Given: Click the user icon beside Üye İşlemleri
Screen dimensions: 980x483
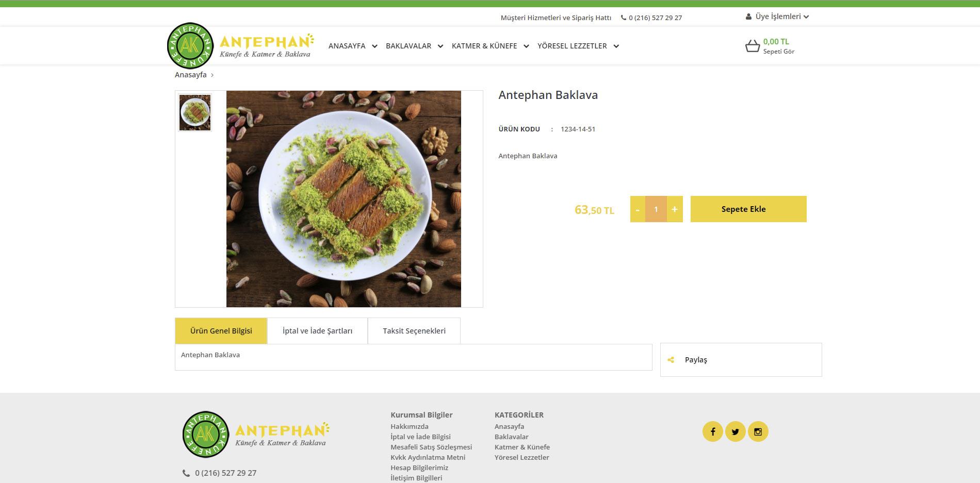Looking at the screenshot, I should [x=748, y=16].
